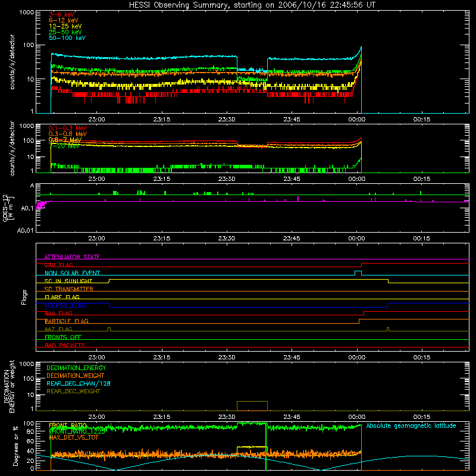The height and width of the screenshot is (476, 476).
Task: Click the "DECIMATION_WEIGHT" legend label
Action: point(76,375)
